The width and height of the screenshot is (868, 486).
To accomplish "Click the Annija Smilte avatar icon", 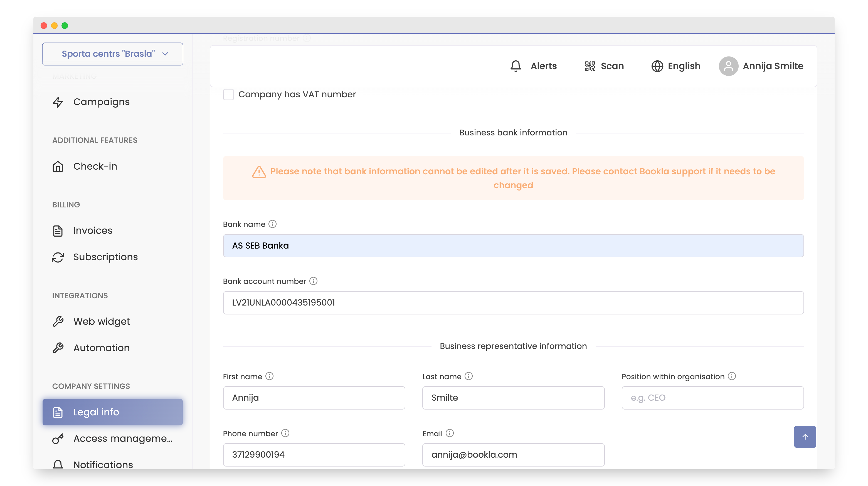I will (x=728, y=66).
